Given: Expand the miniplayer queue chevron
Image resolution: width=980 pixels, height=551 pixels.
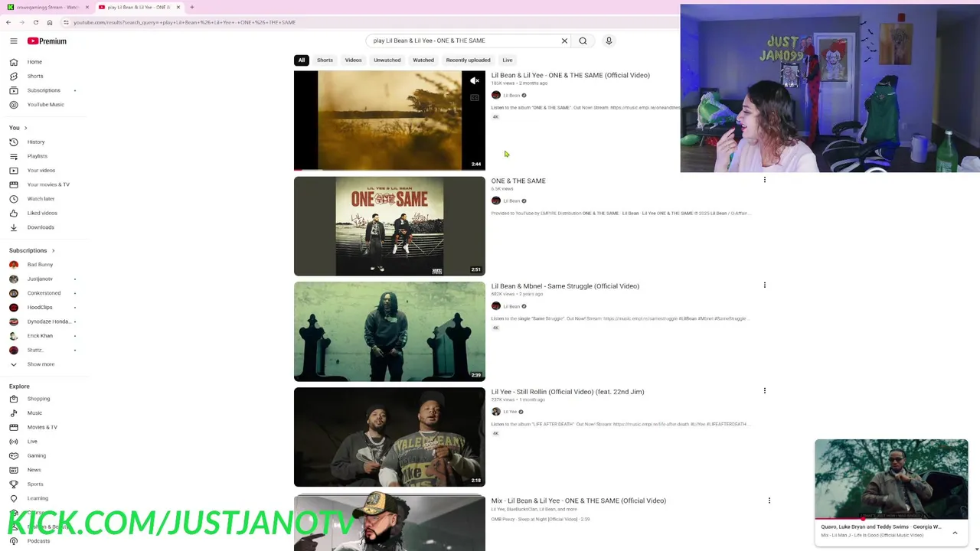Looking at the screenshot, I should tap(955, 533).
